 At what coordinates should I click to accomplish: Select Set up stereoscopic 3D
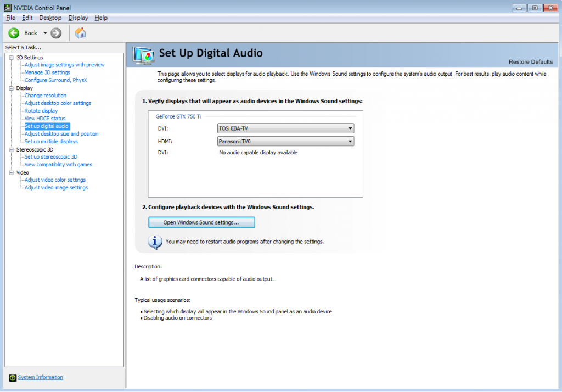[51, 157]
